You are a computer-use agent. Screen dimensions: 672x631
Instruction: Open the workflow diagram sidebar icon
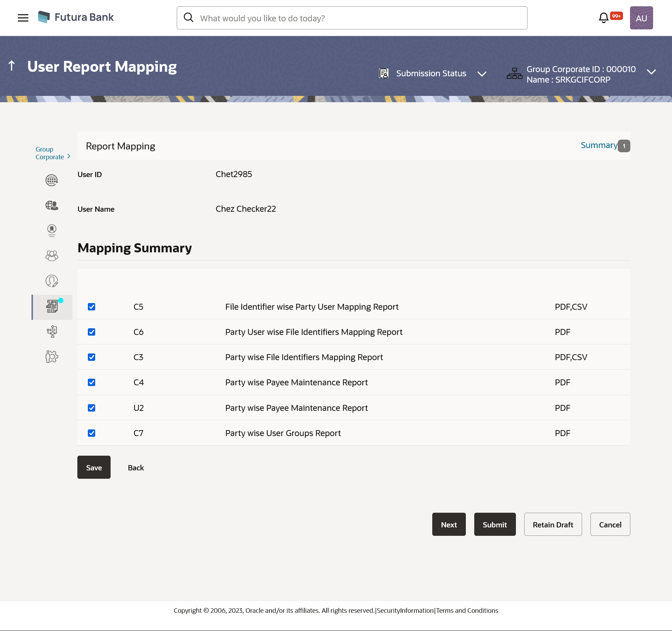[x=52, y=331]
